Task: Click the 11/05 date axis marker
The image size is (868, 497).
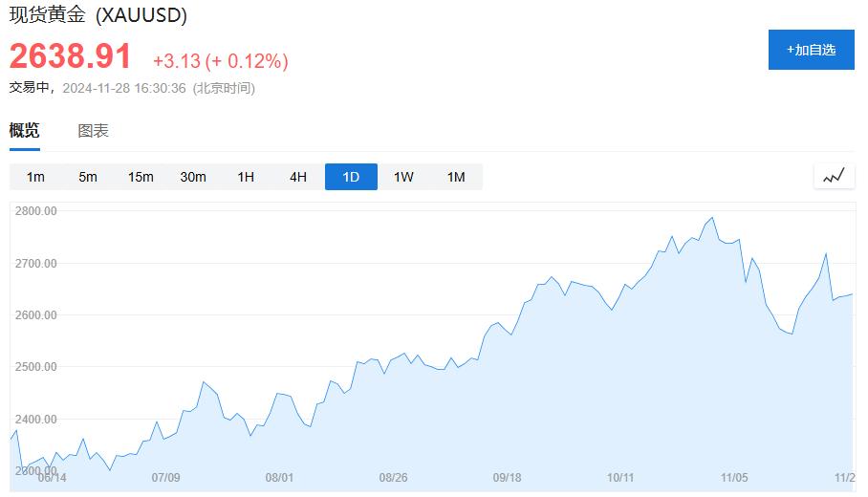Action: click(x=734, y=477)
